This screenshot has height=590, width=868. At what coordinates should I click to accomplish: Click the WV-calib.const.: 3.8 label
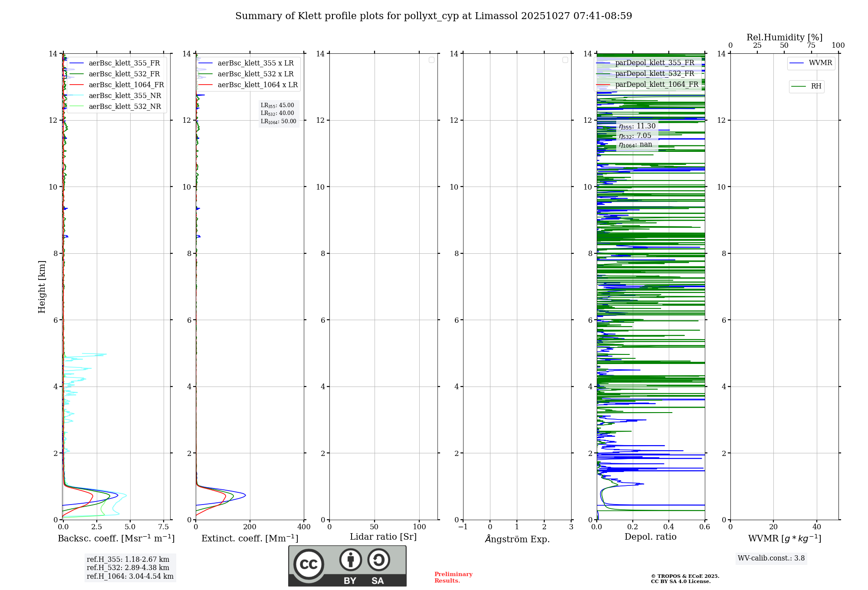tap(771, 558)
